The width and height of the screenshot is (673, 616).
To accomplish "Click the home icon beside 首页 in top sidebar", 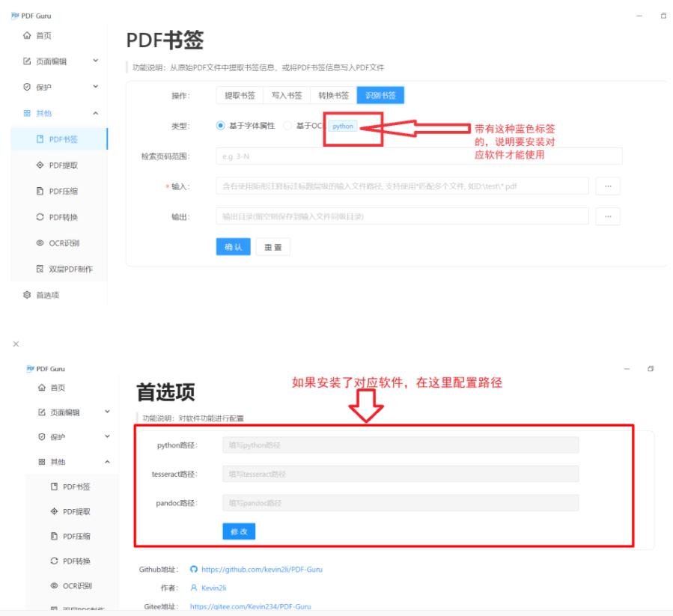I will [28, 35].
